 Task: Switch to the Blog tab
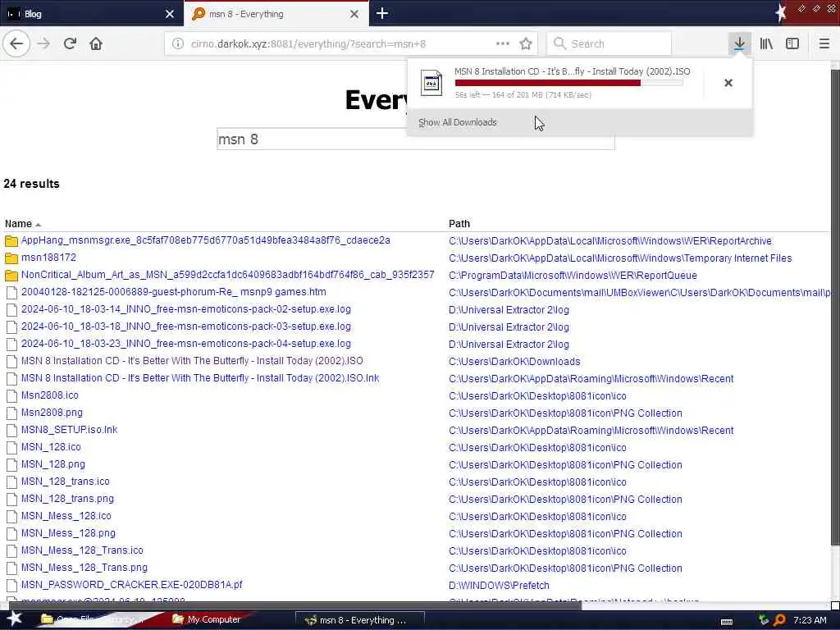click(x=91, y=14)
